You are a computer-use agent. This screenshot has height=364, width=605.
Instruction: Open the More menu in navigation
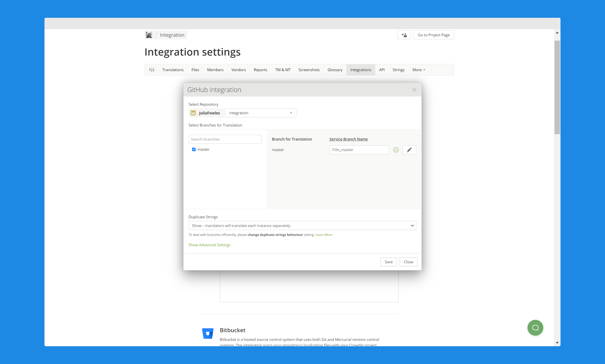click(x=418, y=70)
